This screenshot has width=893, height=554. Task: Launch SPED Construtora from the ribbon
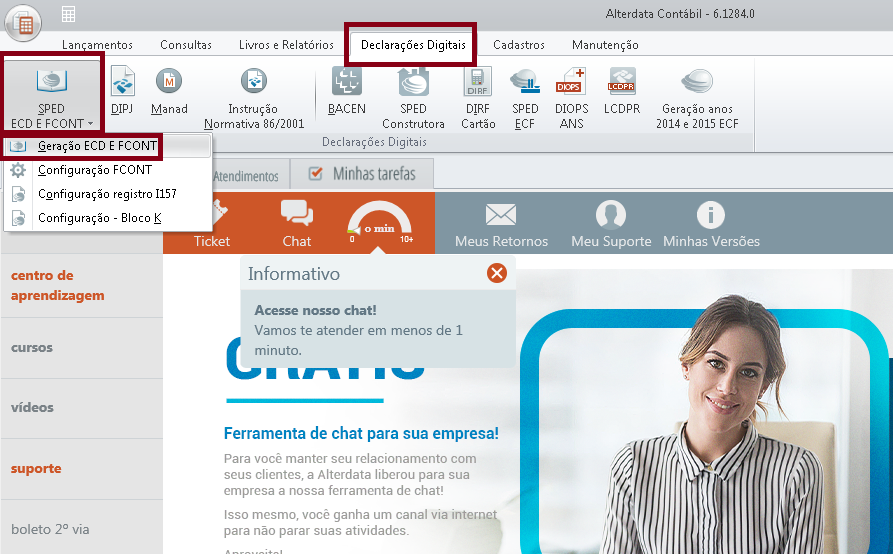(x=413, y=97)
